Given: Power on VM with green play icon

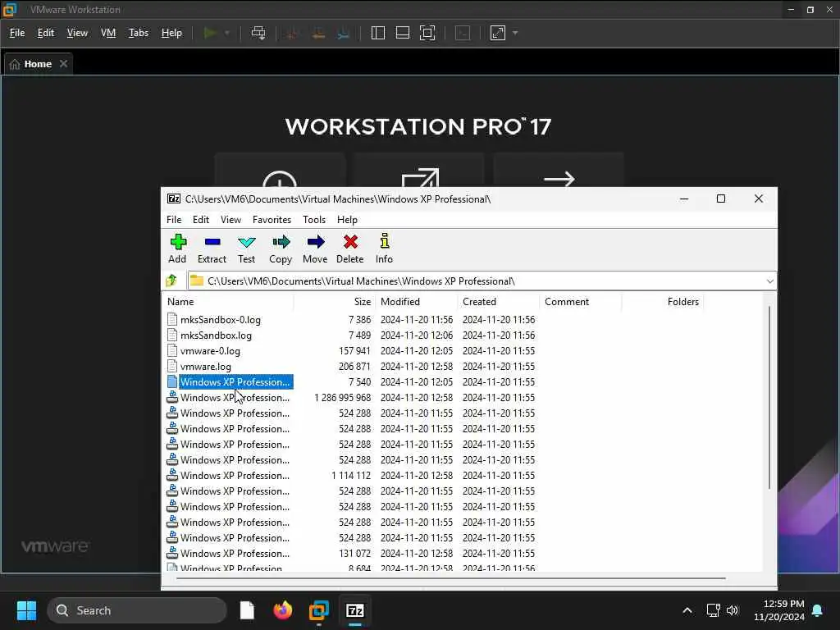Looking at the screenshot, I should pyautogui.click(x=210, y=33).
